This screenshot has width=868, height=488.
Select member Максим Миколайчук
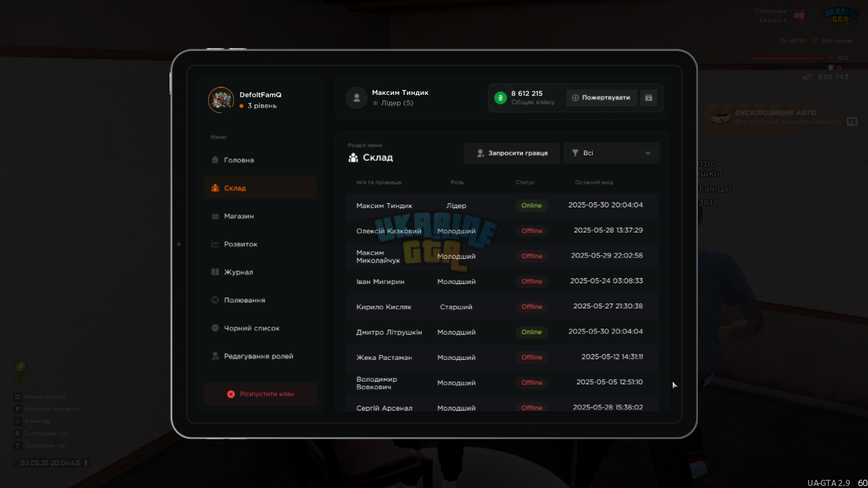click(378, 256)
